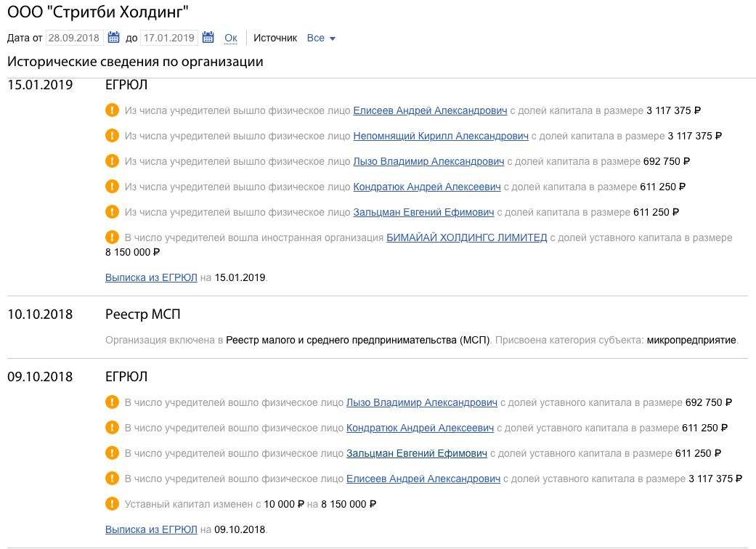Click the title ООО "Стритби Холдинг"
The height and width of the screenshot is (549, 756).
coord(98,12)
